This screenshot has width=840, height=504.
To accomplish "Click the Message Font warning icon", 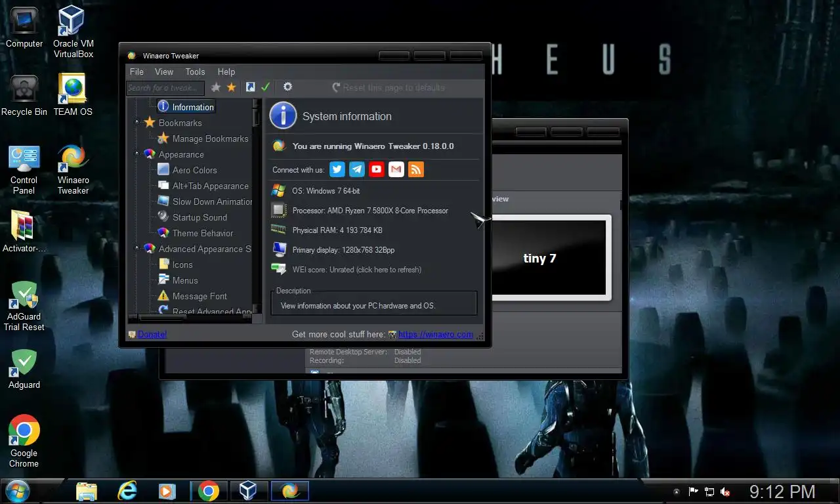I will pos(163,295).
